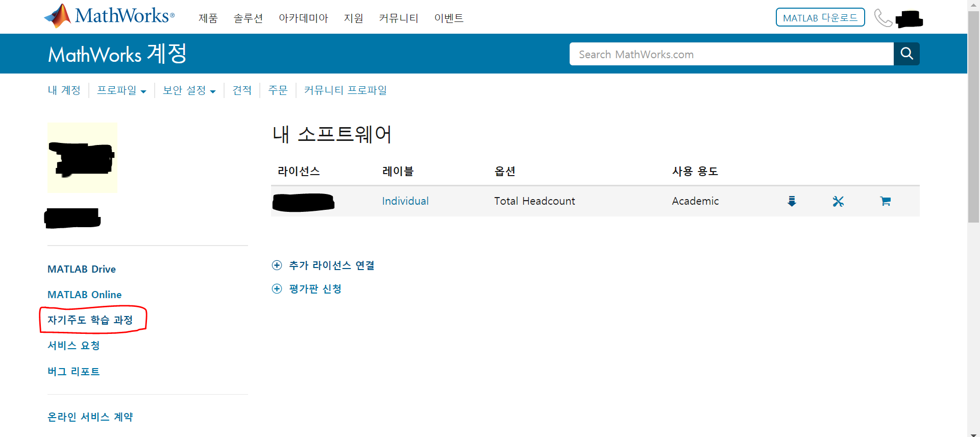This screenshot has height=437, width=980.
Task: Open 자기주도 학습 과정 link
Action: [x=90, y=320]
